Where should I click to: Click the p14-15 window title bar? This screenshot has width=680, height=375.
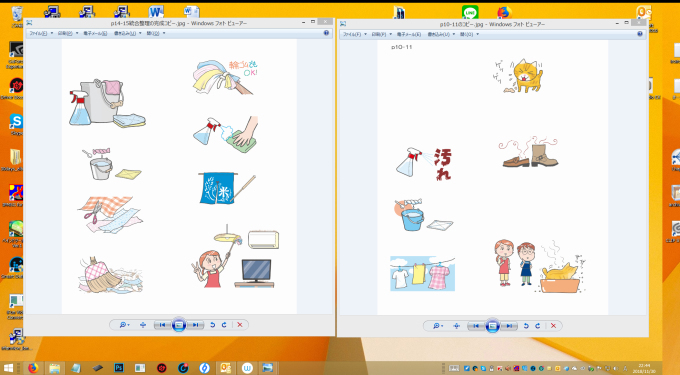pyautogui.click(x=179, y=23)
